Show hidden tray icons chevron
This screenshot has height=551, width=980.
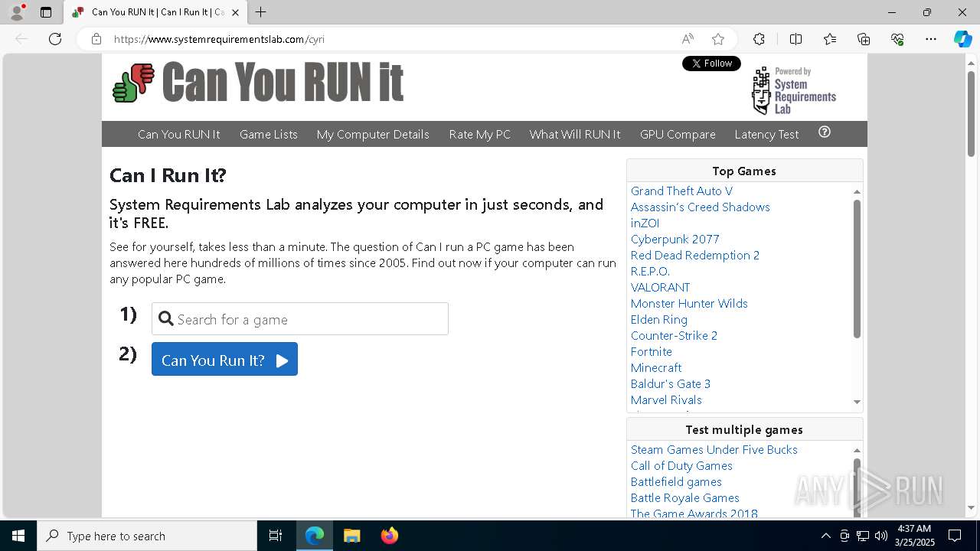coord(825,536)
